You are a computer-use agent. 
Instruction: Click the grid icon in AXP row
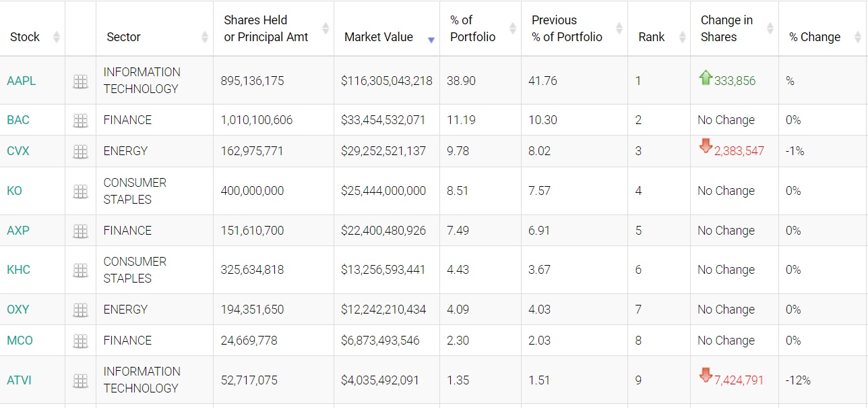pyautogui.click(x=80, y=231)
